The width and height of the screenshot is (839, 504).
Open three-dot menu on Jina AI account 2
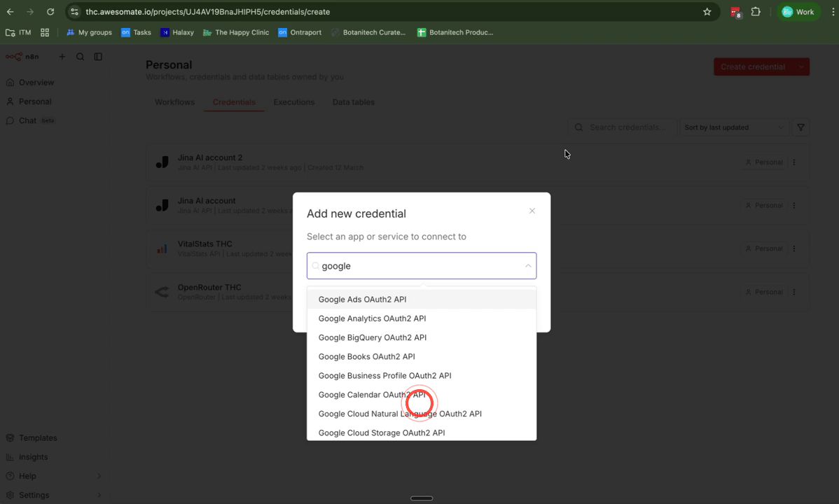793,162
